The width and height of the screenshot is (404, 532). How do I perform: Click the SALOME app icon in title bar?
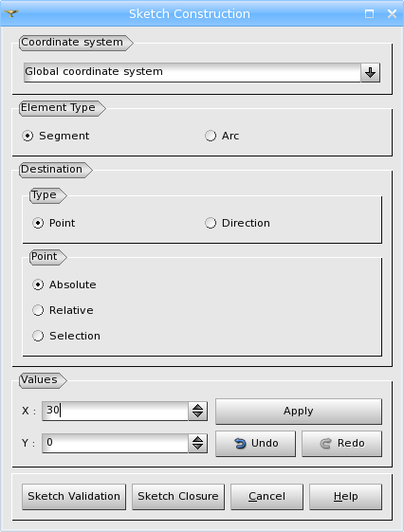pyautogui.click(x=11, y=13)
